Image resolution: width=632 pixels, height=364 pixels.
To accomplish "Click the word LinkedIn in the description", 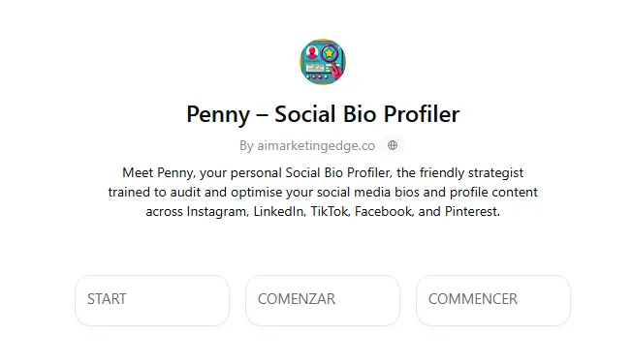I will coord(278,211).
